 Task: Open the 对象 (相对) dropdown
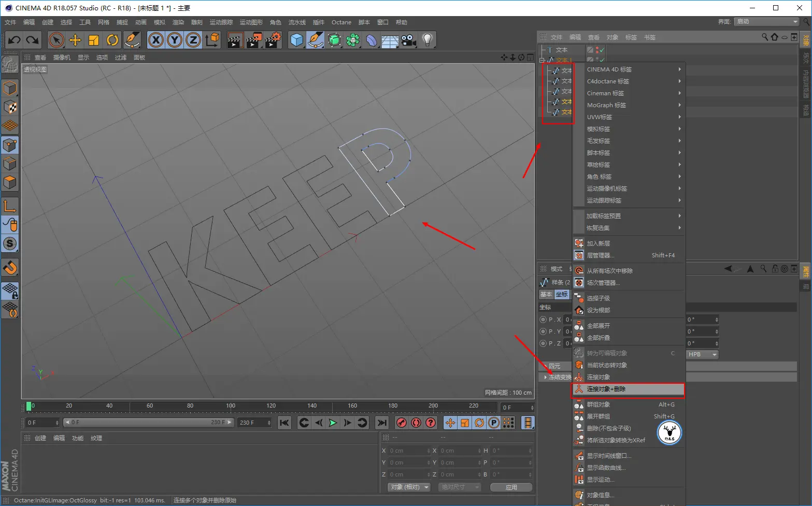pyautogui.click(x=409, y=487)
